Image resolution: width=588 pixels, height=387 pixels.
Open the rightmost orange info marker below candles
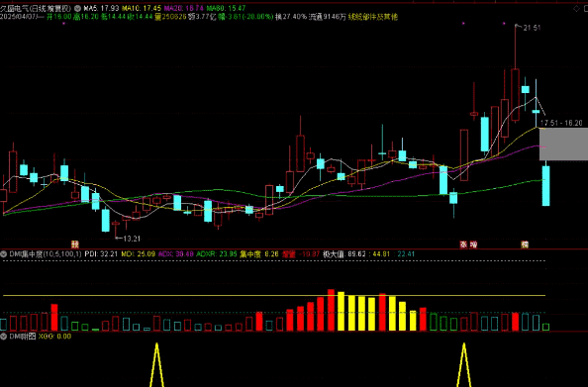(x=525, y=244)
